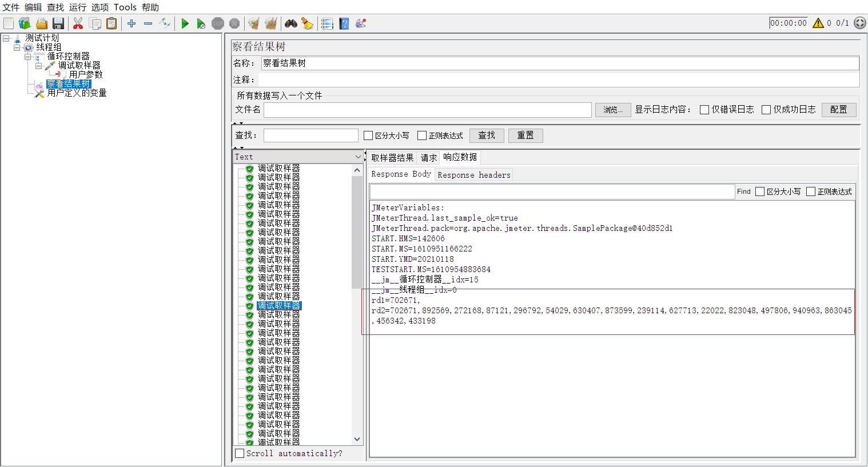Open the 选项 menu
The height and width of the screenshot is (467, 868).
(x=100, y=7)
